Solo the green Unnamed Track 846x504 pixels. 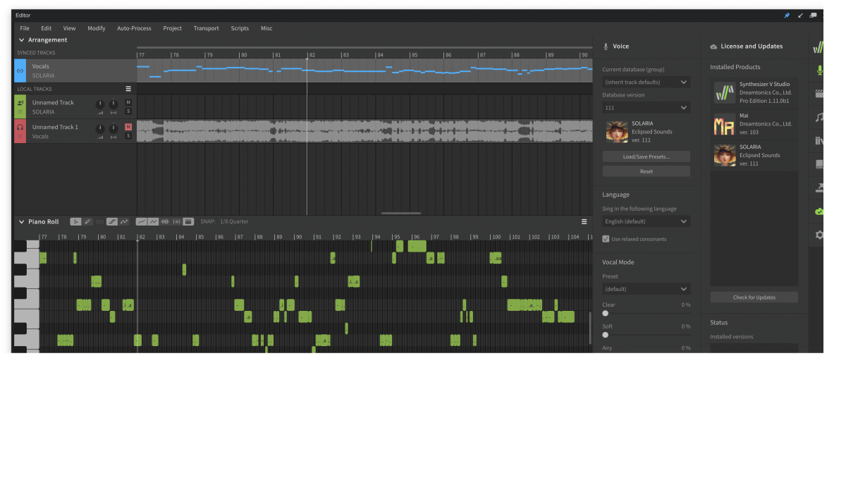(128, 111)
